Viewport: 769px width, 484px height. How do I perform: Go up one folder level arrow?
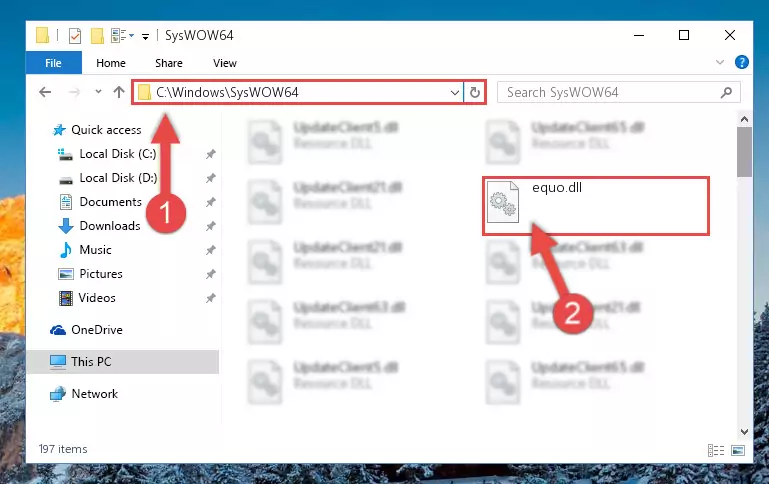(119, 92)
